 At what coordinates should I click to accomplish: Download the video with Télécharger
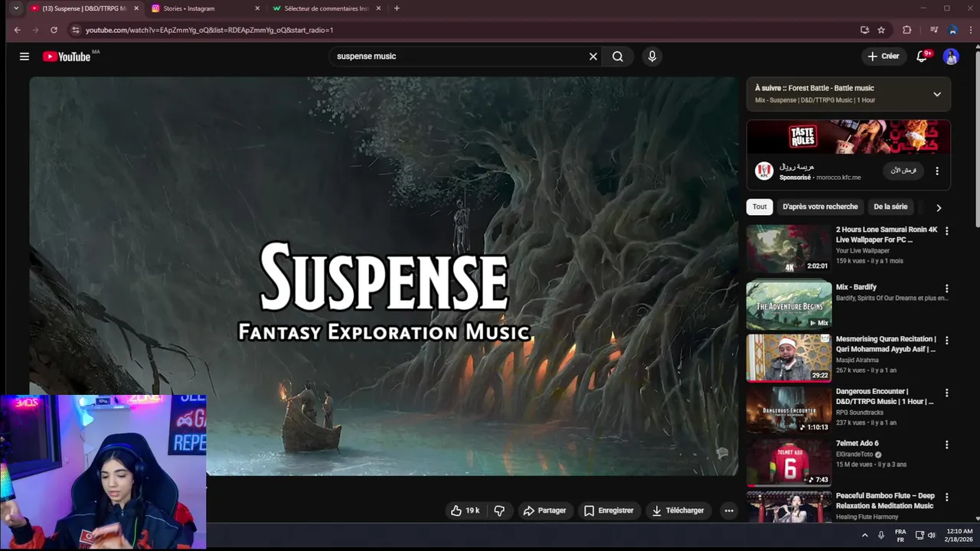tap(678, 510)
